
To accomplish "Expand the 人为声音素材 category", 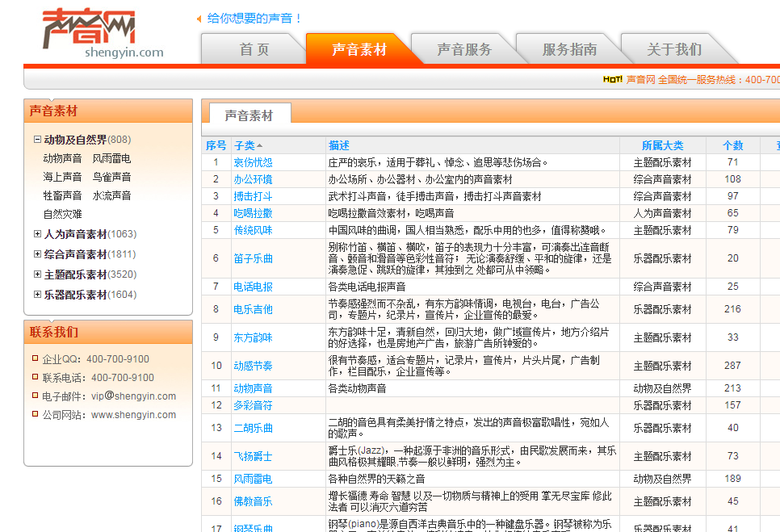I will click(37, 234).
